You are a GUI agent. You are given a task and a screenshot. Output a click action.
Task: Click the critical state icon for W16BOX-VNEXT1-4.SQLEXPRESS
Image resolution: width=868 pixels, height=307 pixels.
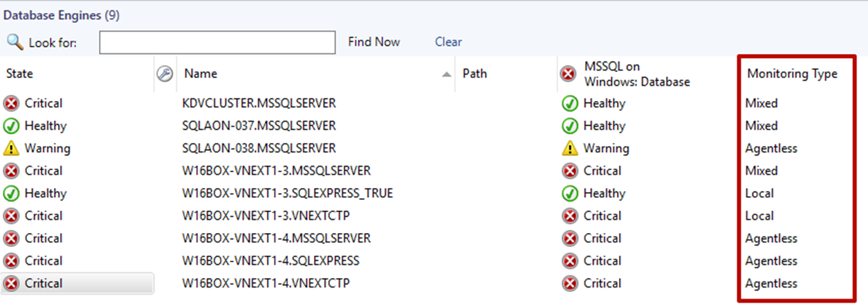(x=12, y=261)
